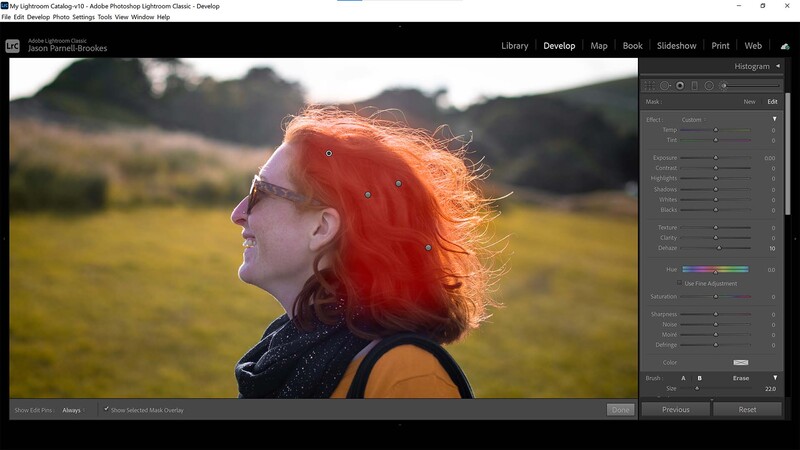Switch to the Book module
The width and height of the screenshot is (800, 450).
point(632,46)
